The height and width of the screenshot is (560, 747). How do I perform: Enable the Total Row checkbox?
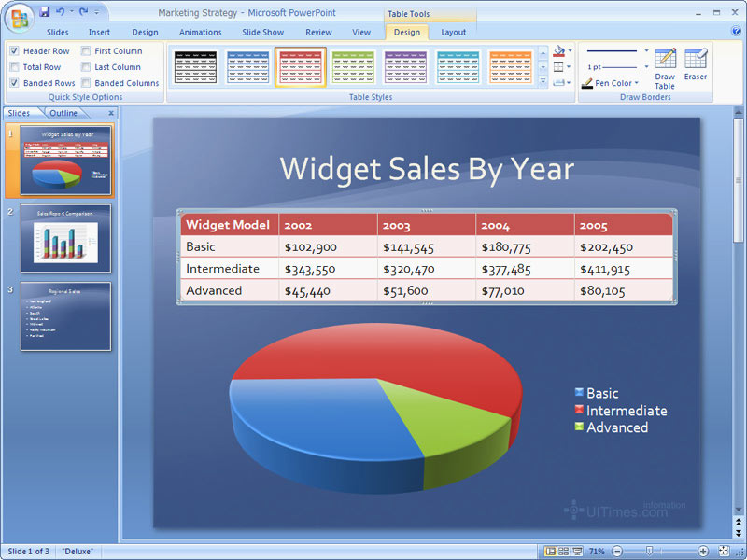pyautogui.click(x=14, y=67)
